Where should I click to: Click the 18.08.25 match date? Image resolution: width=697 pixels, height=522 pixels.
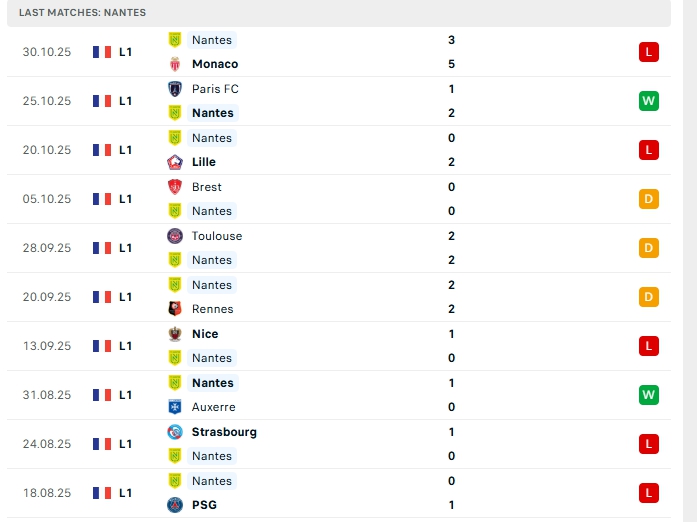pos(47,493)
